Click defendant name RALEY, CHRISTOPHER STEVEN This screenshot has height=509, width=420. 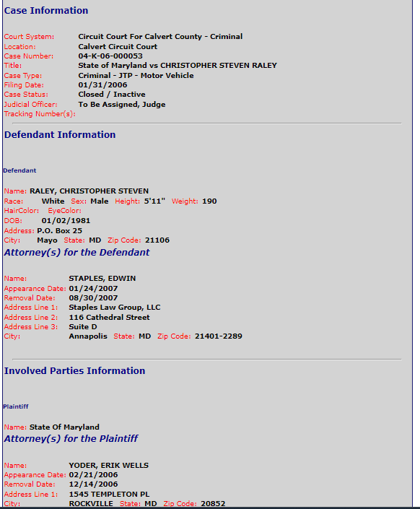click(89, 191)
